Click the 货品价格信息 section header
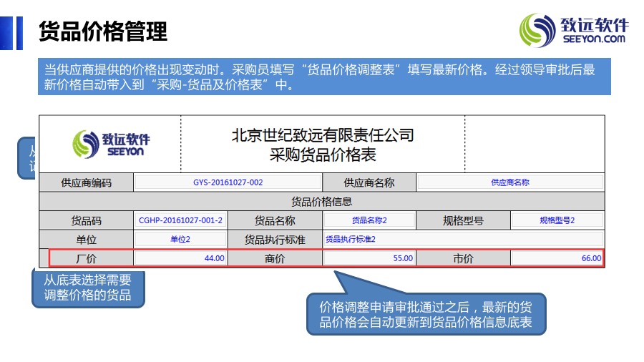 tap(321, 202)
